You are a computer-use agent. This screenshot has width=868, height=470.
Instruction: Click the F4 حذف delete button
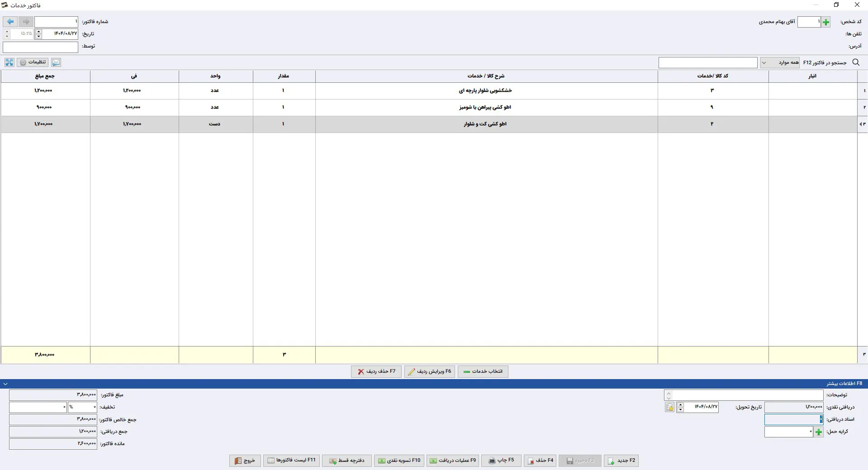pos(540,461)
